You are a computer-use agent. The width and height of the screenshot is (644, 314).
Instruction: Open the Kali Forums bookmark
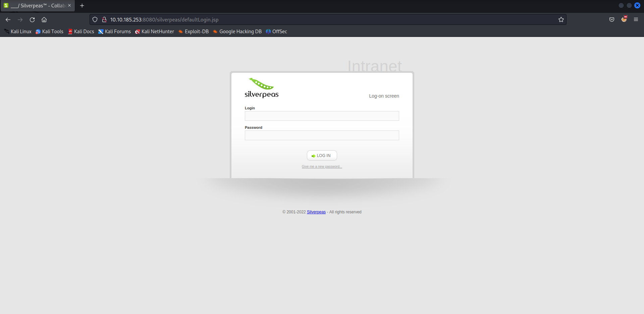coord(114,32)
